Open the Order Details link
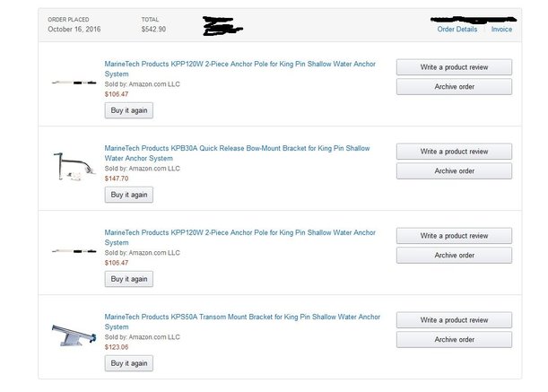Image resolution: width=548 pixels, height=392 pixels. (457, 30)
